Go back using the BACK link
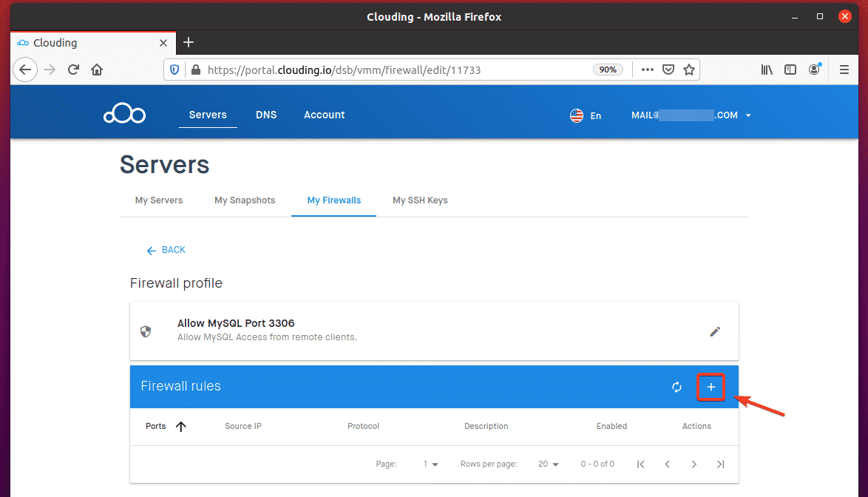 (166, 250)
